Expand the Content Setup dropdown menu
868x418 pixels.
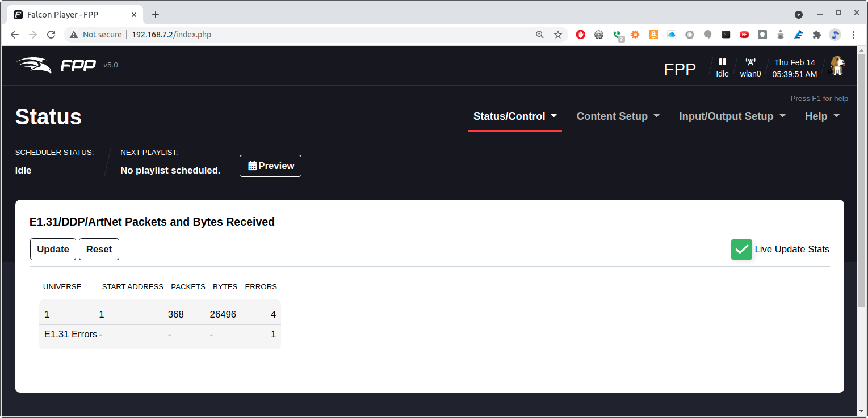pyautogui.click(x=618, y=116)
